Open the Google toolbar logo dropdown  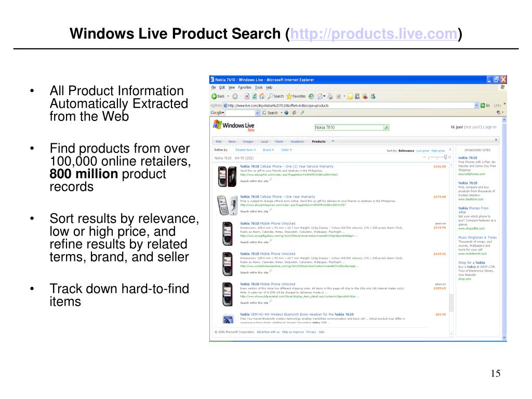click(217, 113)
